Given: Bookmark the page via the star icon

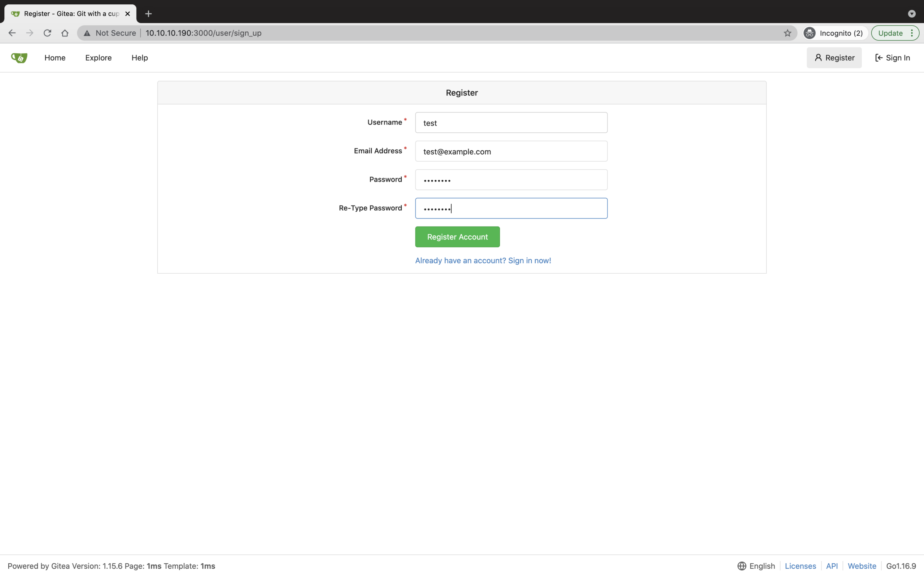Looking at the screenshot, I should [x=787, y=33].
